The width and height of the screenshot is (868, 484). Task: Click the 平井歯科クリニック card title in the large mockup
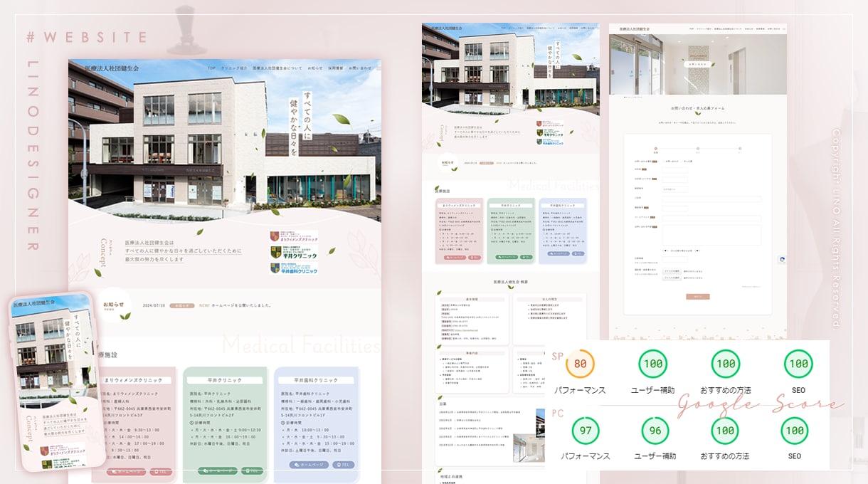[x=315, y=381]
